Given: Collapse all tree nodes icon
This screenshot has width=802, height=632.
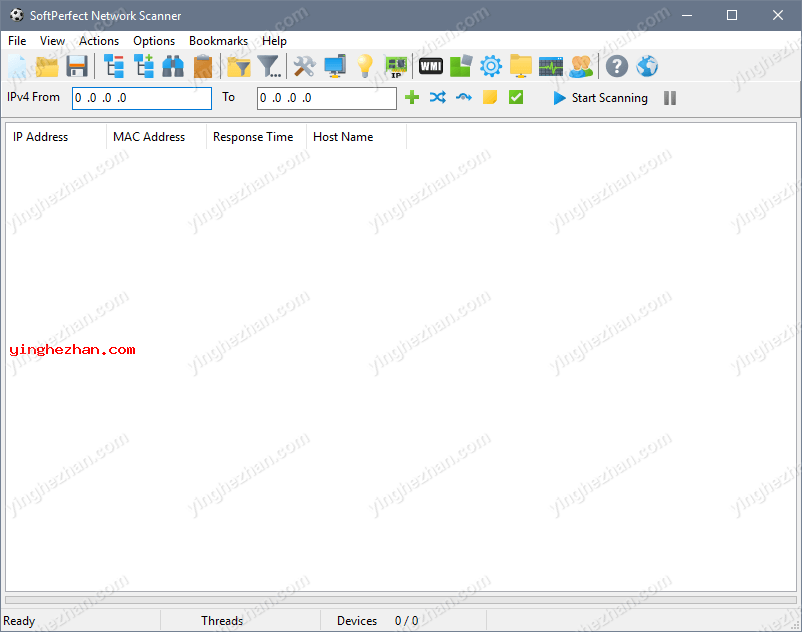Looking at the screenshot, I should coord(114,66).
